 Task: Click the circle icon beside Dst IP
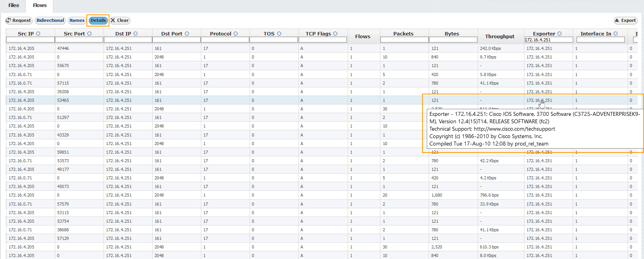tap(135, 34)
